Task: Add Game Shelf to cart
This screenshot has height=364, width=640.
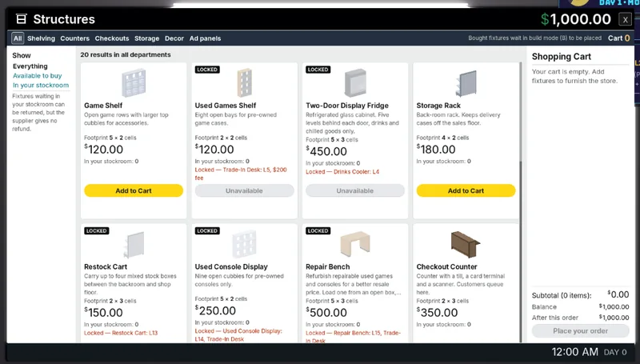Action: coord(134,190)
